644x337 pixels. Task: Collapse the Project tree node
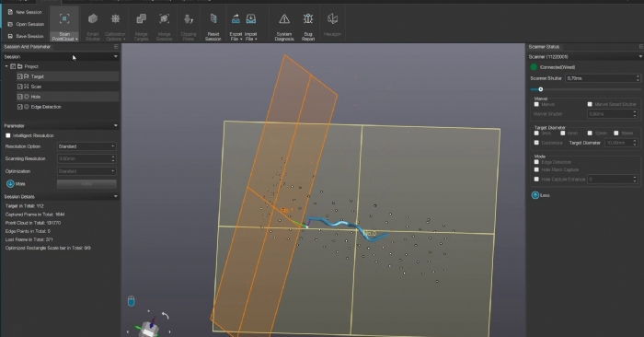6,66
